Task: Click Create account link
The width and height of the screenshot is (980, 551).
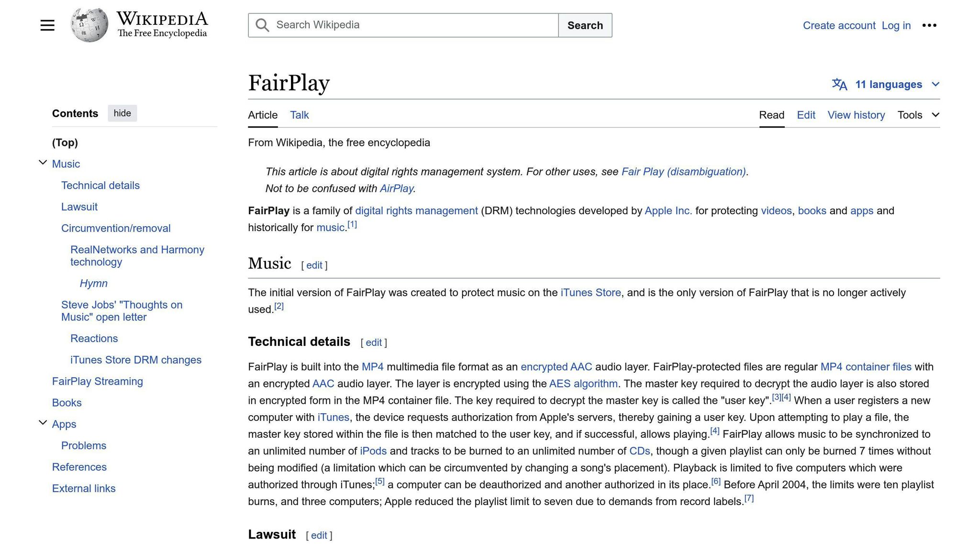Action: click(839, 25)
